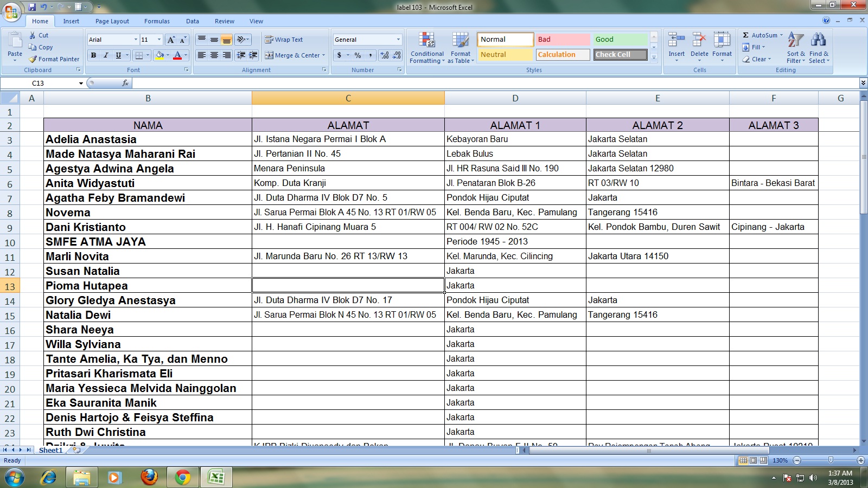Decrease decimal places
The image size is (868, 488).
tap(397, 55)
